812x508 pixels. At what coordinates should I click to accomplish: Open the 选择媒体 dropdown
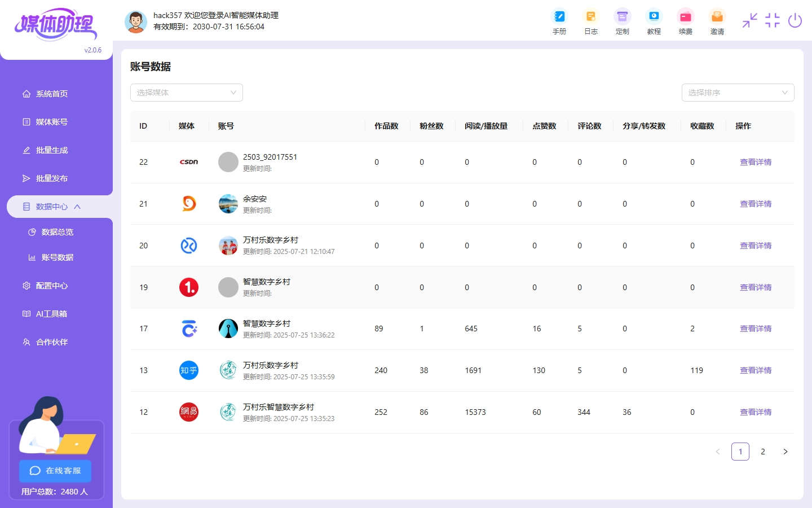click(x=186, y=93)
